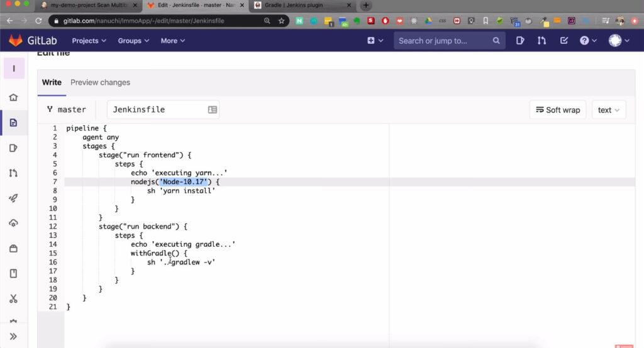Close the Gradle Jenkins plugin tab

pyautogui.click(x=348, y=5)
